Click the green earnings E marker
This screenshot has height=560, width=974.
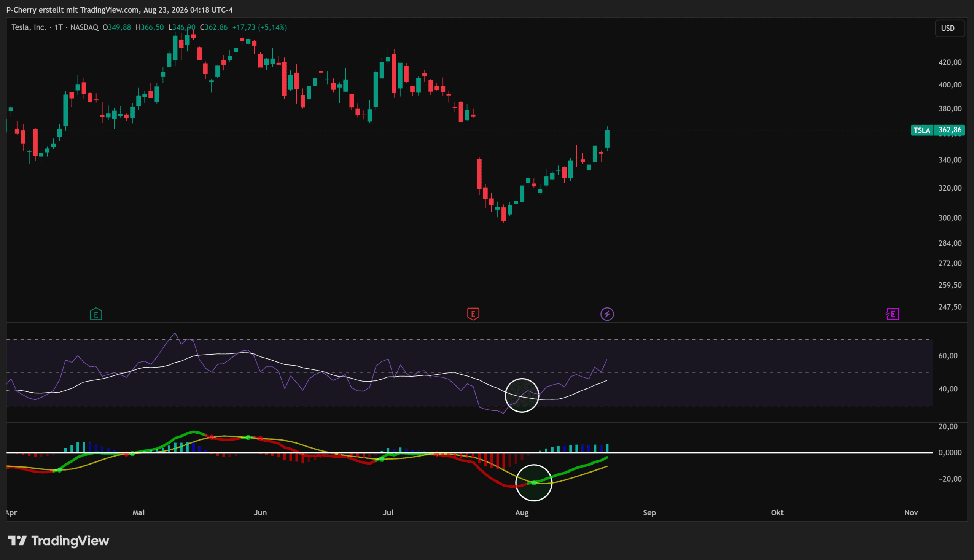pos(96,314)
